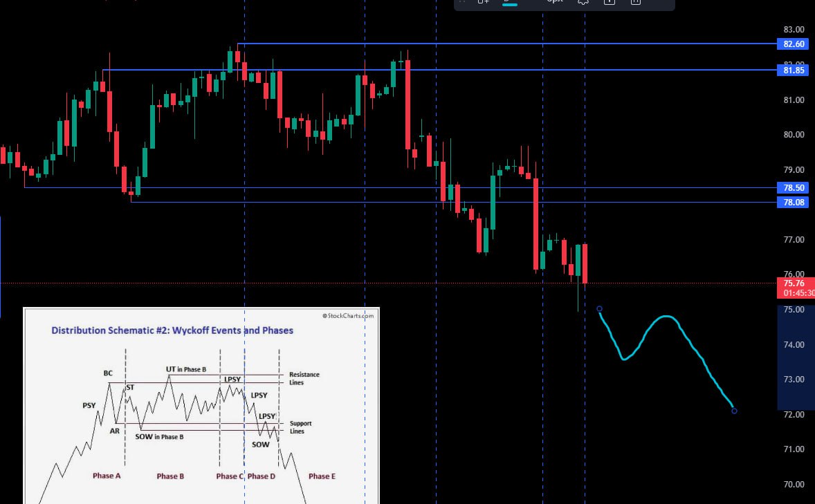Select the end anchor of the cyan curve

(x=734, y=411)
